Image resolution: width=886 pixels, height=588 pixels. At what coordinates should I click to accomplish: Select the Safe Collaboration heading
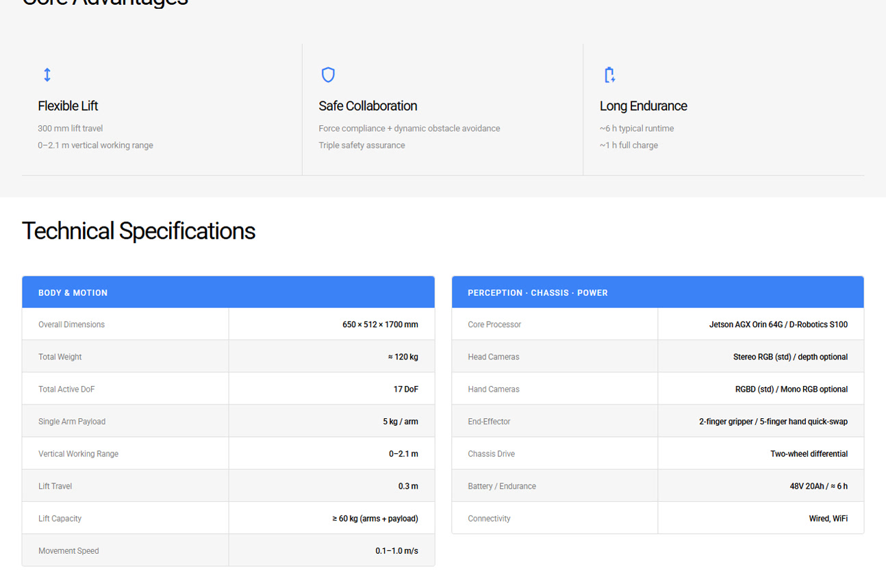[368, 106]
